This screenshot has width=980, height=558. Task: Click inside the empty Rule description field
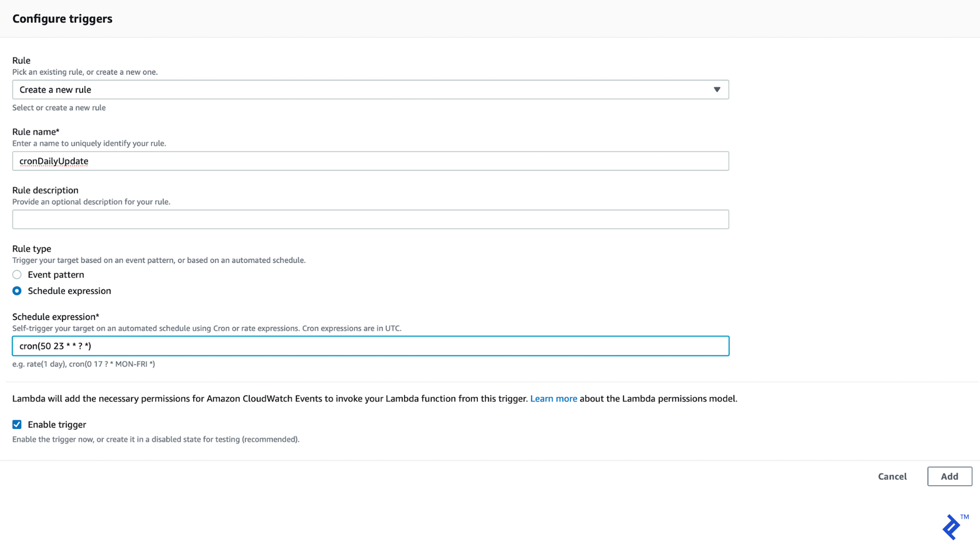point(370,219)
